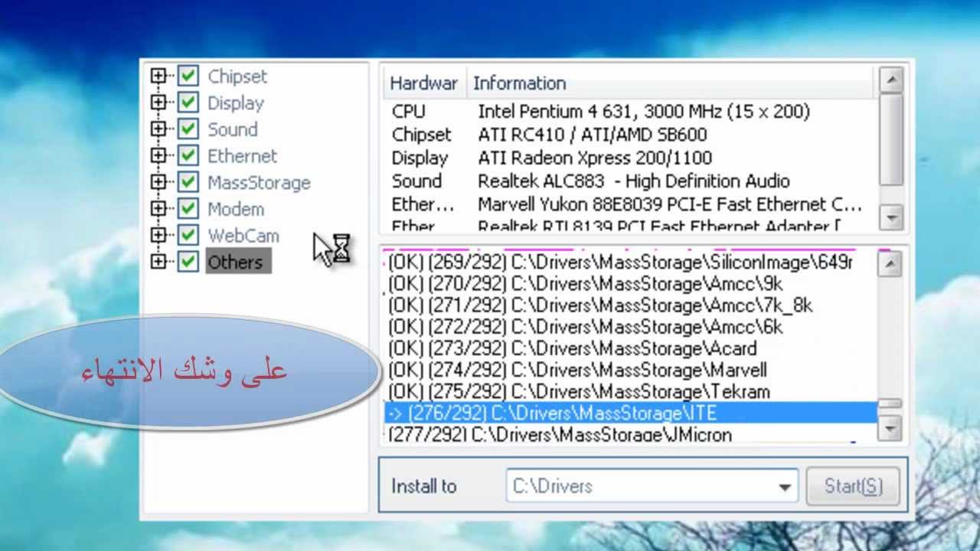Uncheck the WebCam checkbox

pyautogui.click(x=188, y=235)
